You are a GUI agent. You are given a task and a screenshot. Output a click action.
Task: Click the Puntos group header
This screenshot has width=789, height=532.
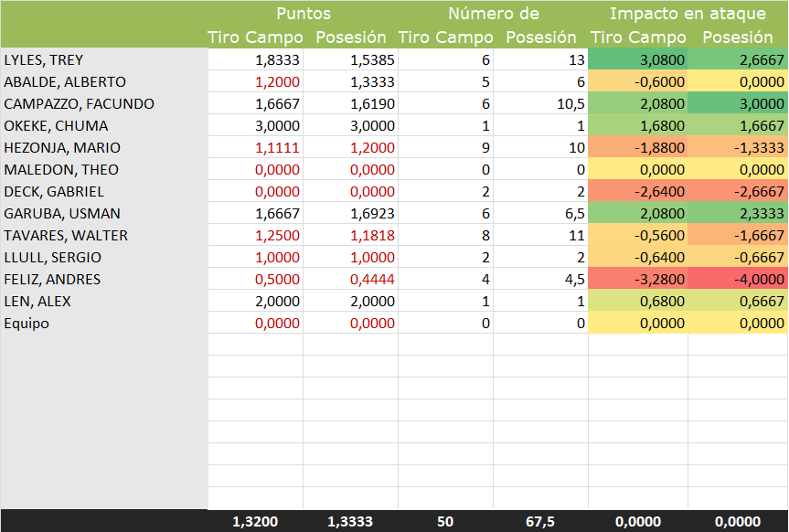click(304, 14)
